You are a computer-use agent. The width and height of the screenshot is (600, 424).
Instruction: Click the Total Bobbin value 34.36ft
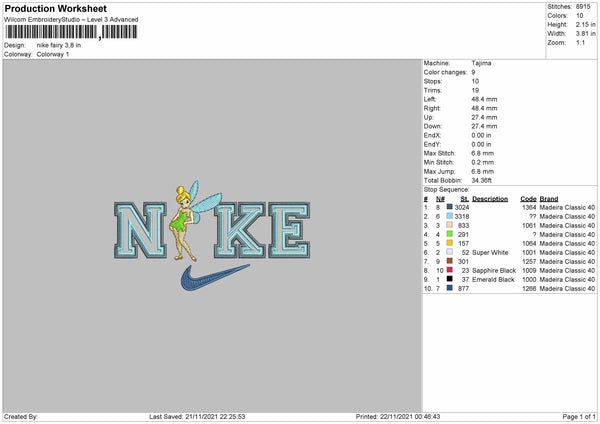tap(481, 180)
